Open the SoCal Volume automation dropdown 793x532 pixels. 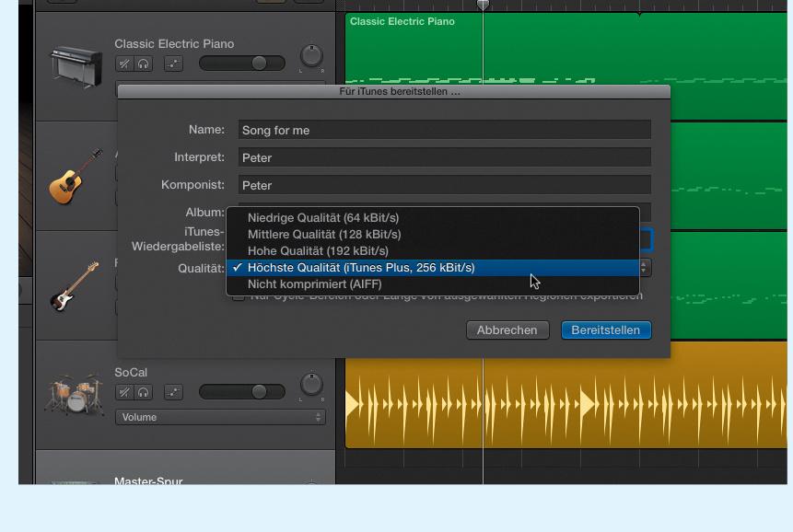click(220, 417)
